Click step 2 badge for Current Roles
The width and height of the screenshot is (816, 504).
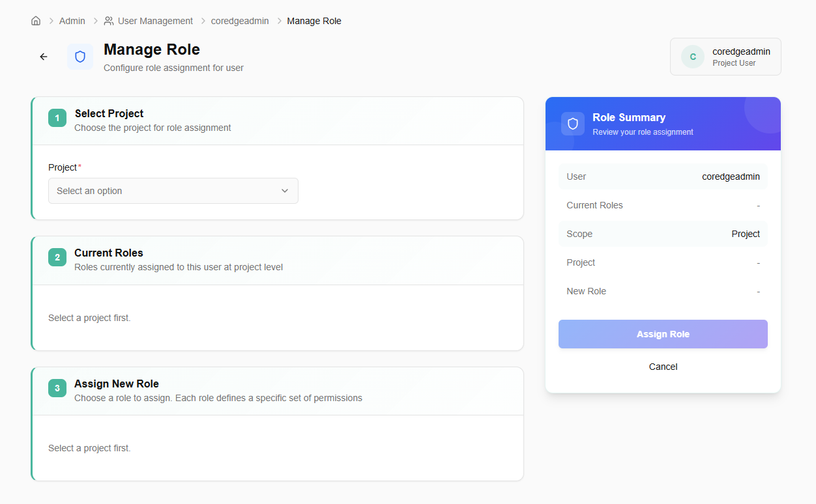(57, 257)
